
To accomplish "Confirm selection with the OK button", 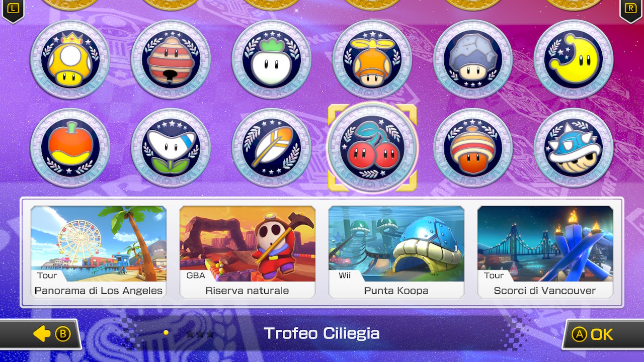I will click(603, 334).
